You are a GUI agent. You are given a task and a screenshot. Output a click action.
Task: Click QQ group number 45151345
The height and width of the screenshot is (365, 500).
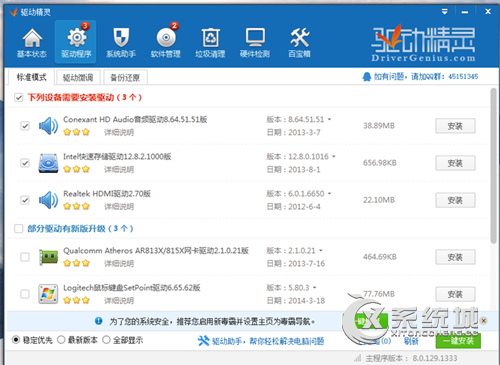[x=463, y=77]
